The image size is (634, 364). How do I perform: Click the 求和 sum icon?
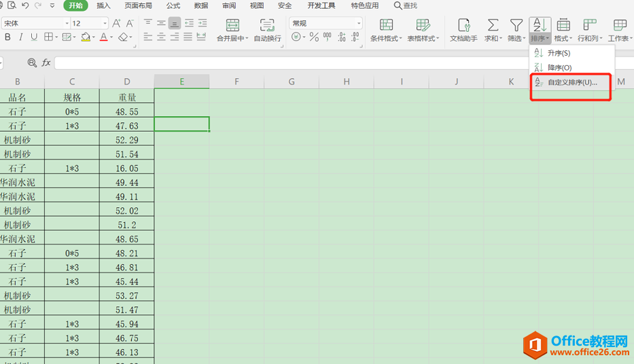(x=493, y=26)
